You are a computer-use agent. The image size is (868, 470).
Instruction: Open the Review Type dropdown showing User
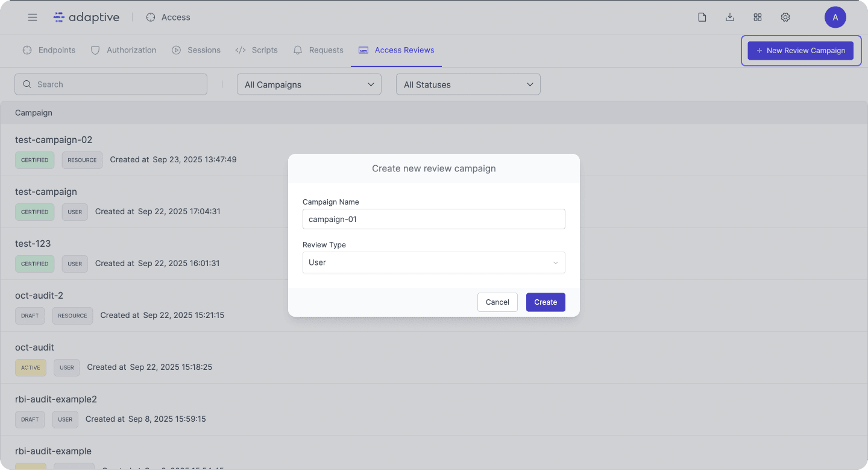(434, 262)
